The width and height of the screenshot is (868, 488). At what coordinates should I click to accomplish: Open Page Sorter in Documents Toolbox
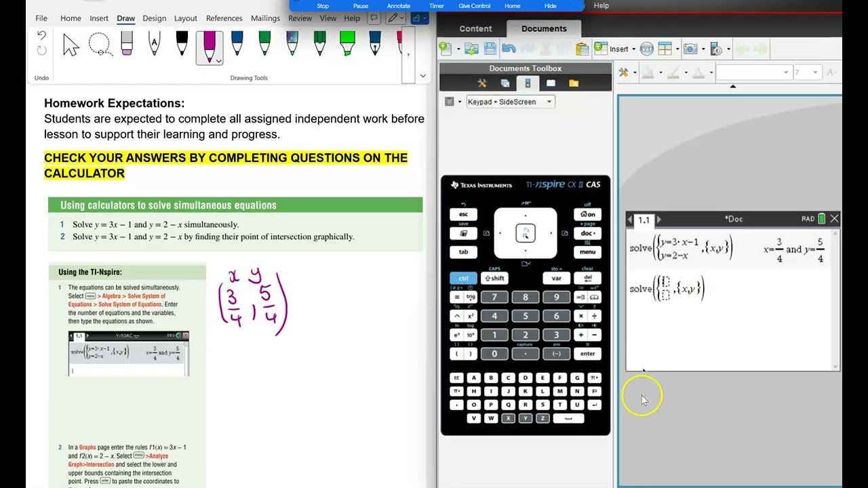click(x=505, y=83)
